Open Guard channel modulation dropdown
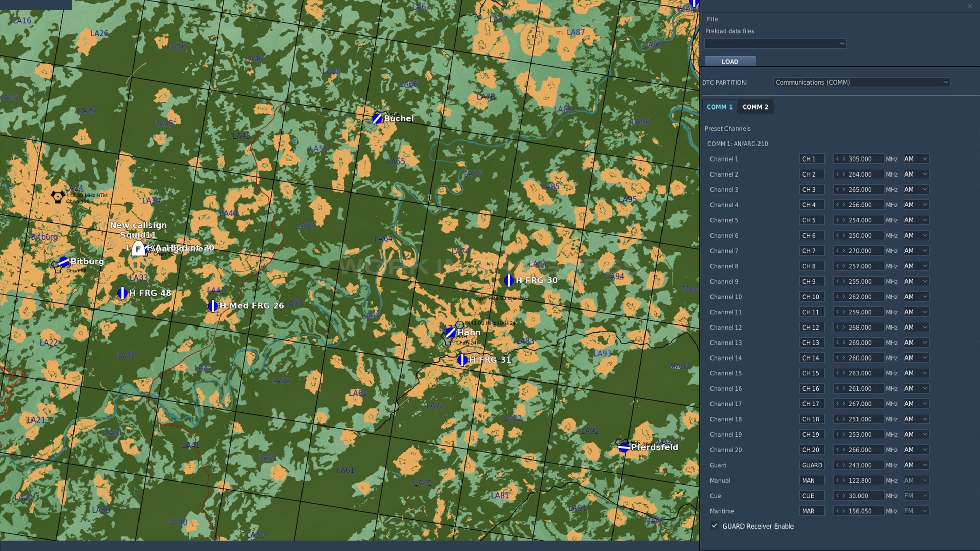The width and height of the screenshot is (980, 551). click(x=916, y=465)
